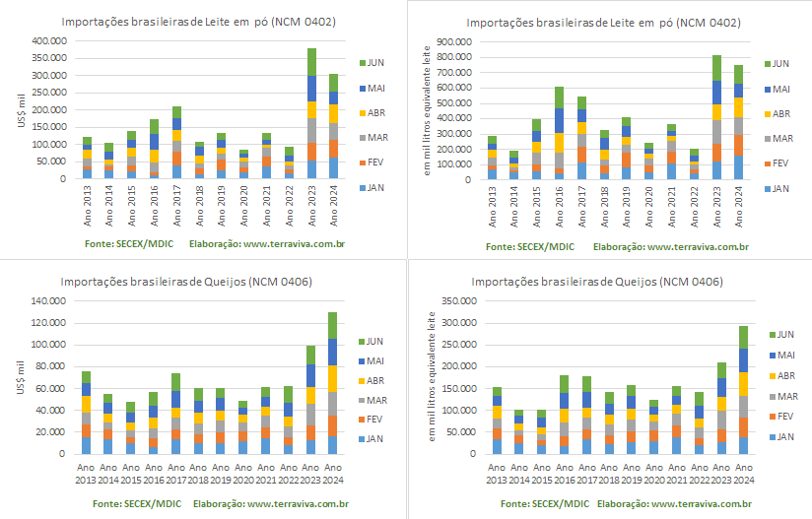Click gray MAR segment of 2023 bar, Leite em pó litros chart

tap(716, 132)
